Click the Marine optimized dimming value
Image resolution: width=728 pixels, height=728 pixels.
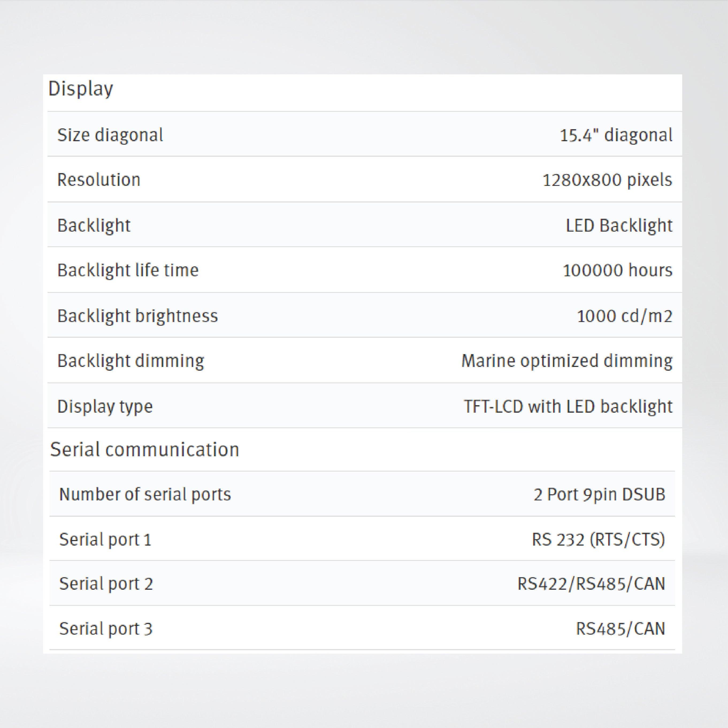click(x=567, y=361)
